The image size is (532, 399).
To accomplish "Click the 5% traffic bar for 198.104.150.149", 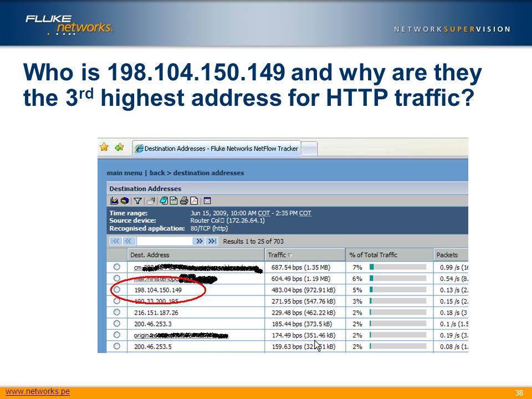I will [x=398, y=290].
